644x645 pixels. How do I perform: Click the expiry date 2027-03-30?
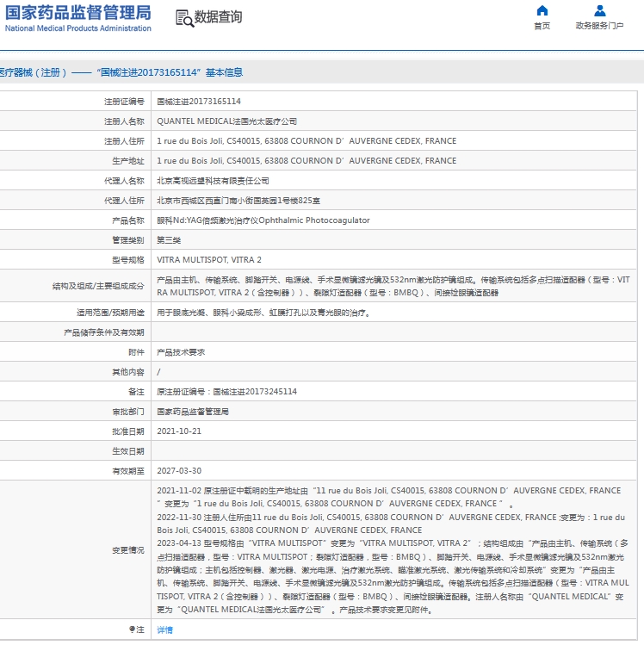(x=179, y=471)
